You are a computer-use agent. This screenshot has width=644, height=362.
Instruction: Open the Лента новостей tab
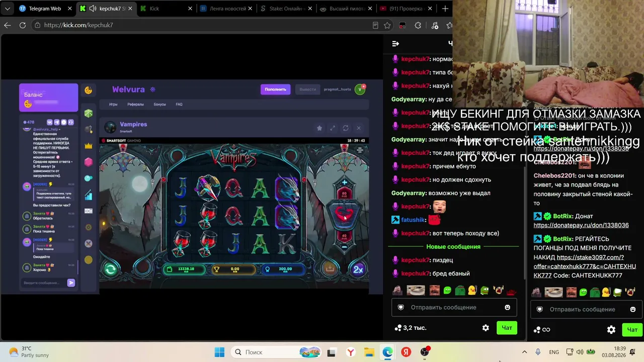point(226,9)
